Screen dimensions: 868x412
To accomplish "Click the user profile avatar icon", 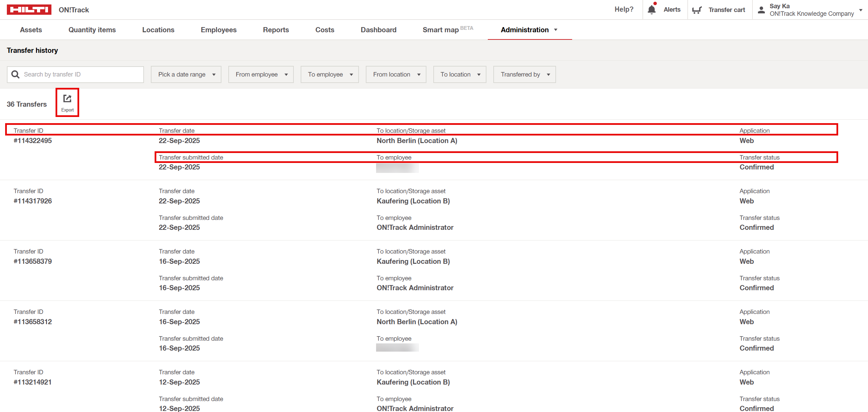I will point(761,10).
